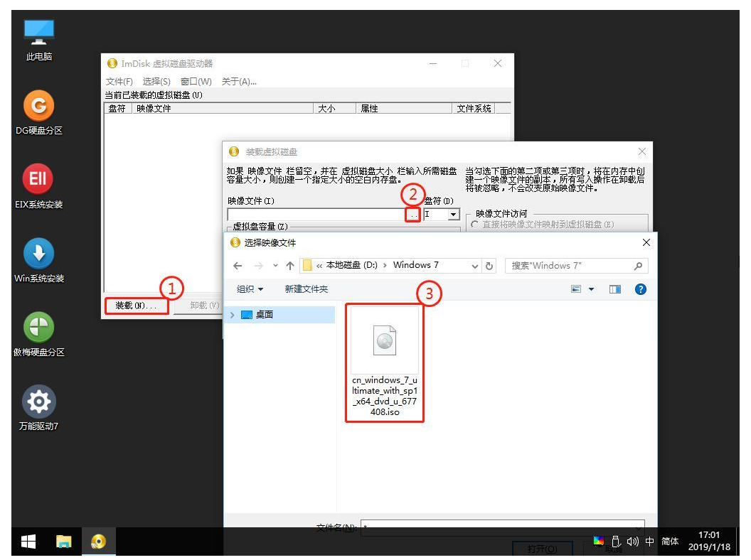Close the ImDisk main window

498,64
